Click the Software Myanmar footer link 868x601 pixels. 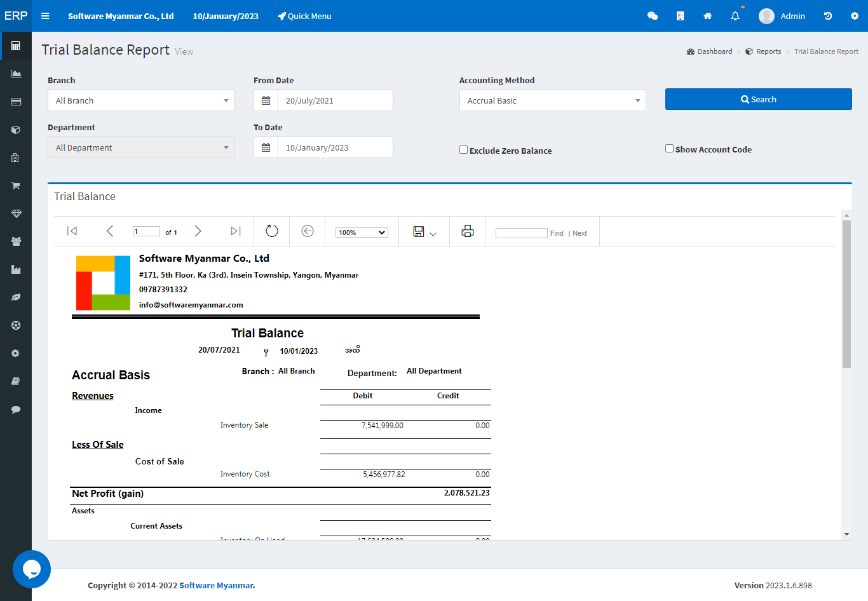click(x=217, y=585)
